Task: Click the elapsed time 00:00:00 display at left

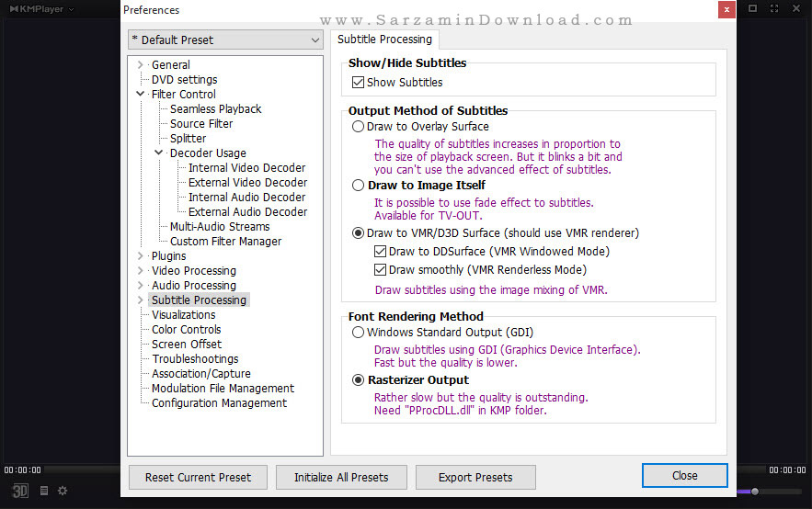Action: [22, 470]
